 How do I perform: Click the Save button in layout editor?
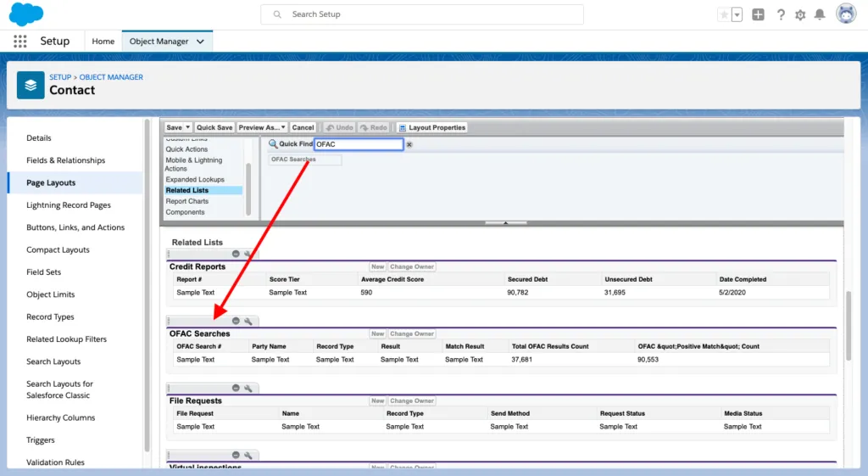[174, 127]
